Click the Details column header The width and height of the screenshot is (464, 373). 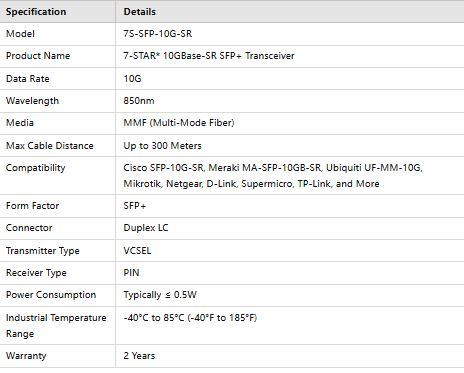pyautogui.click(x=140, y=12)
